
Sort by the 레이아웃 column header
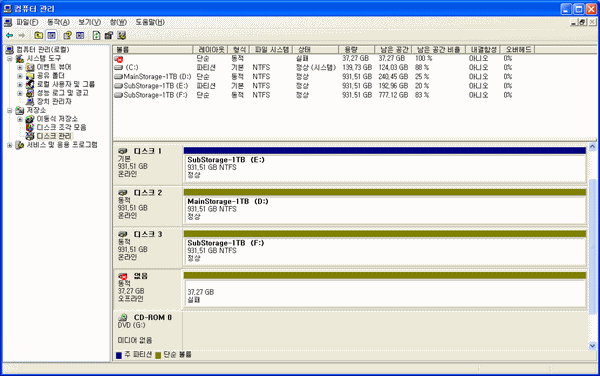pyautogui.click(x=210, y=50)
